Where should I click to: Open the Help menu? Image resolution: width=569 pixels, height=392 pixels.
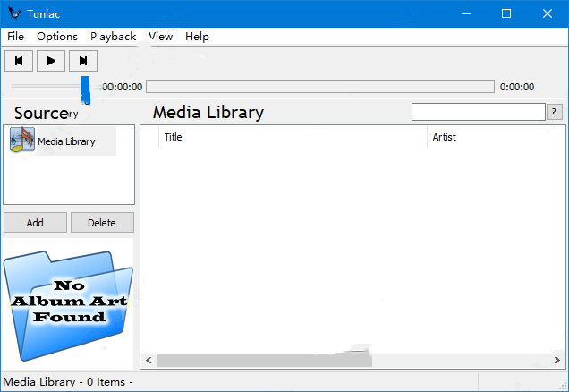tap(197, 37)
